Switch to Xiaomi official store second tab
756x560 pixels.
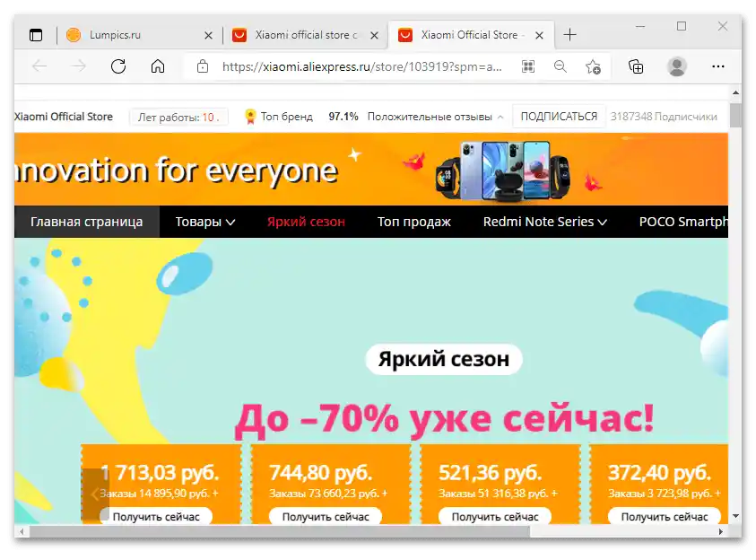(x=306, y=35)
